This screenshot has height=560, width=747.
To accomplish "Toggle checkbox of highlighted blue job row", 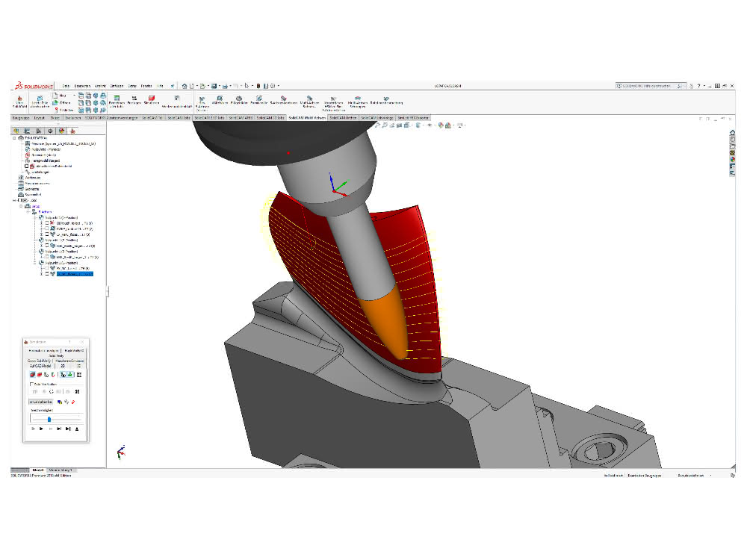I will [47, 274].
